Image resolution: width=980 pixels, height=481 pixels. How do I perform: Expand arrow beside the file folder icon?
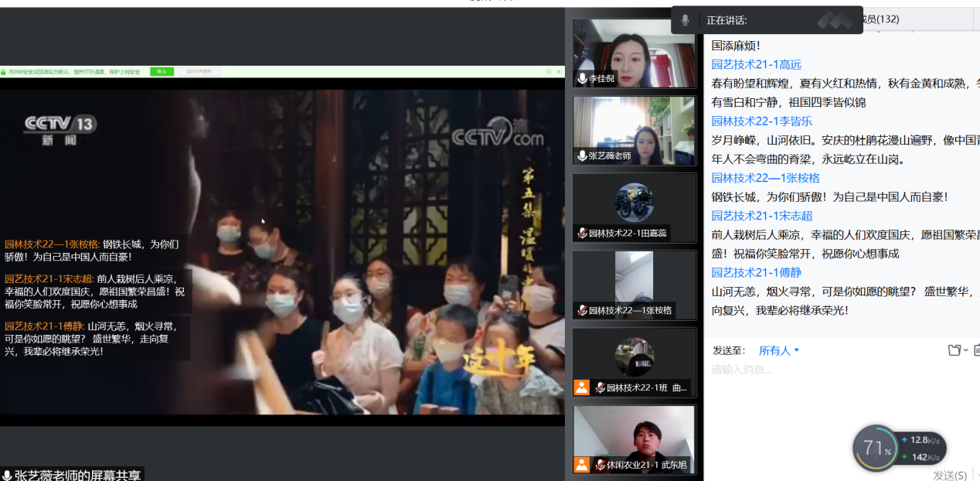pos(966,350)
